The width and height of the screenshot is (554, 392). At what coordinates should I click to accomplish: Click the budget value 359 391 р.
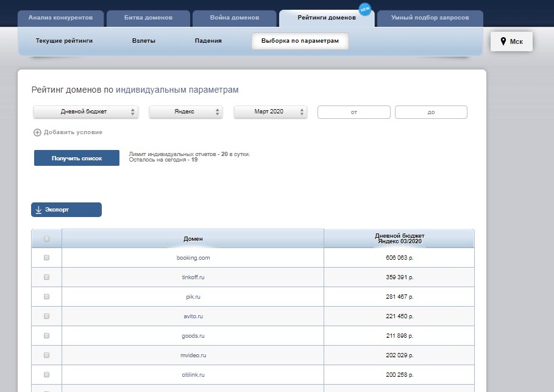[x=400, y=277]
